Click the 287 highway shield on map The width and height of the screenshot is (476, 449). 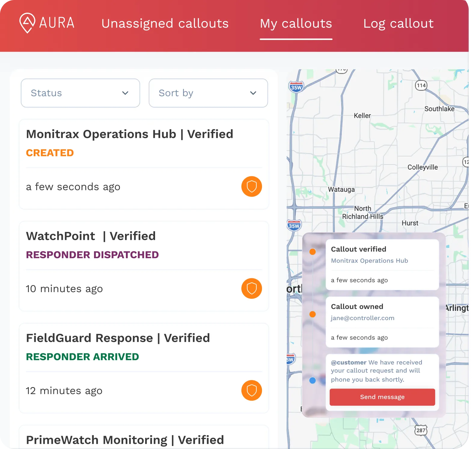click(421, 430)
